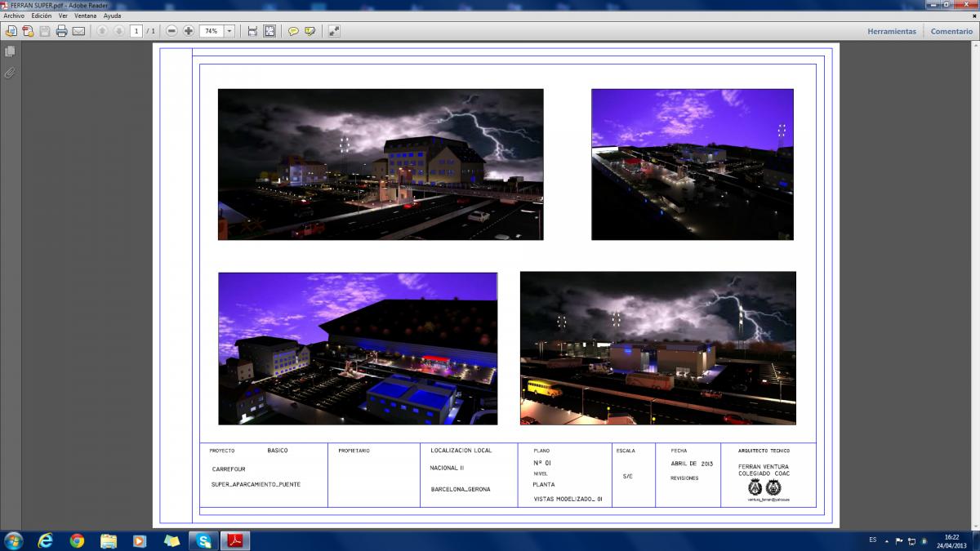Viewport: 980px width, 551px height.
Task: Click the yellow bus street render
Action: tap(658, 348)
